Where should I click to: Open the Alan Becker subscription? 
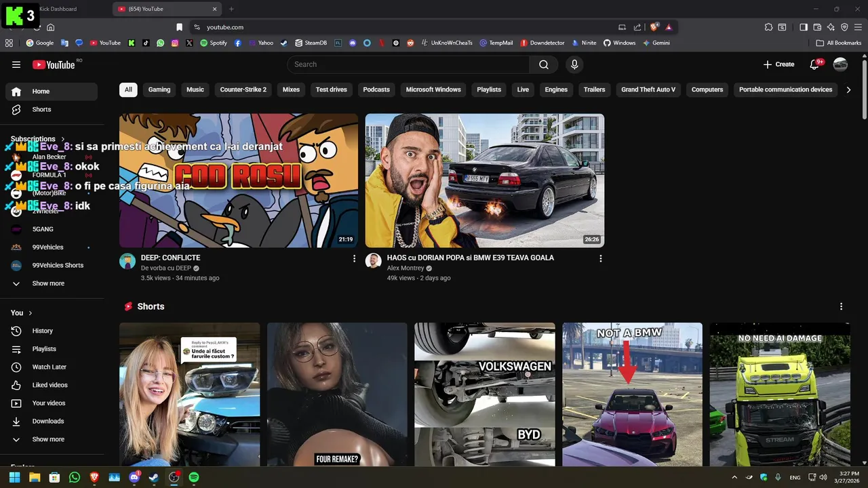(52, 157)
